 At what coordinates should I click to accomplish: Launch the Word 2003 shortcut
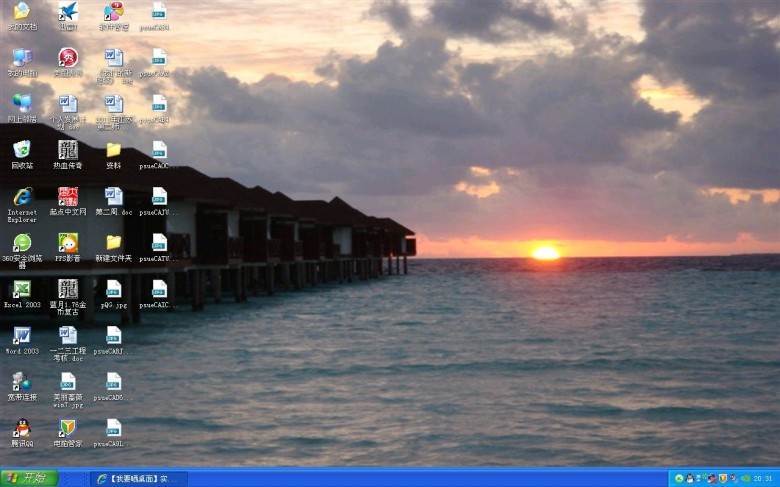pos(21,335)
